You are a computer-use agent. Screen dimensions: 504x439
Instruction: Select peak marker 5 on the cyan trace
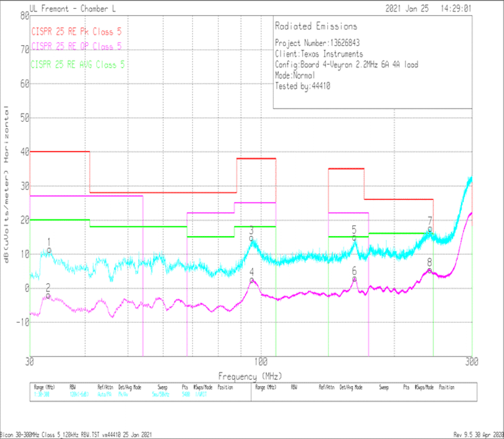point(354,239)
